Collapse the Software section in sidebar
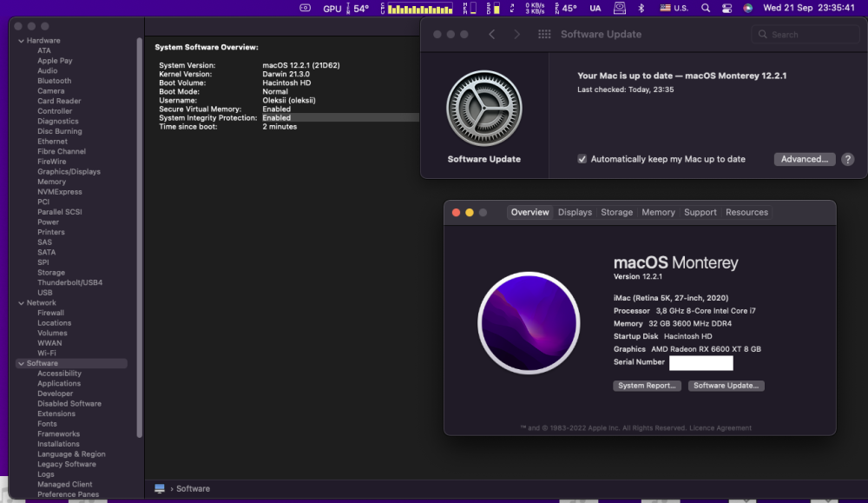The image size is (868, 503). coord(21,363)
